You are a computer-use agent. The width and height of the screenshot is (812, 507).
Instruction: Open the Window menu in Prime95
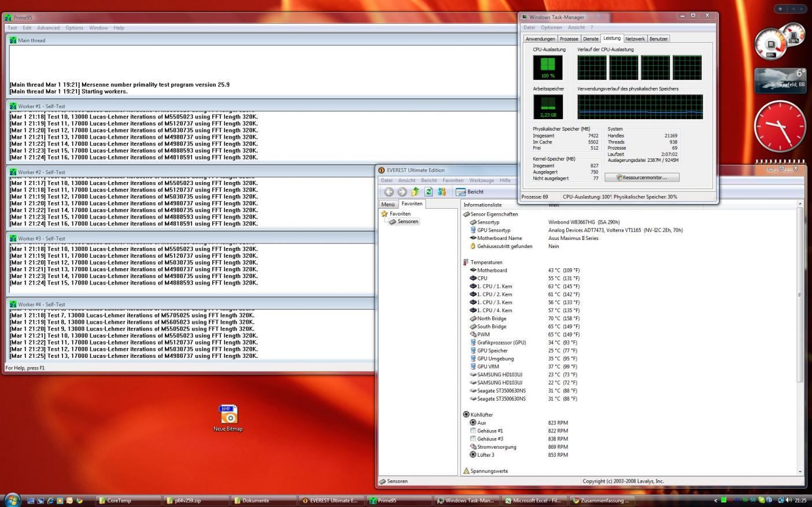coord(98,28)
